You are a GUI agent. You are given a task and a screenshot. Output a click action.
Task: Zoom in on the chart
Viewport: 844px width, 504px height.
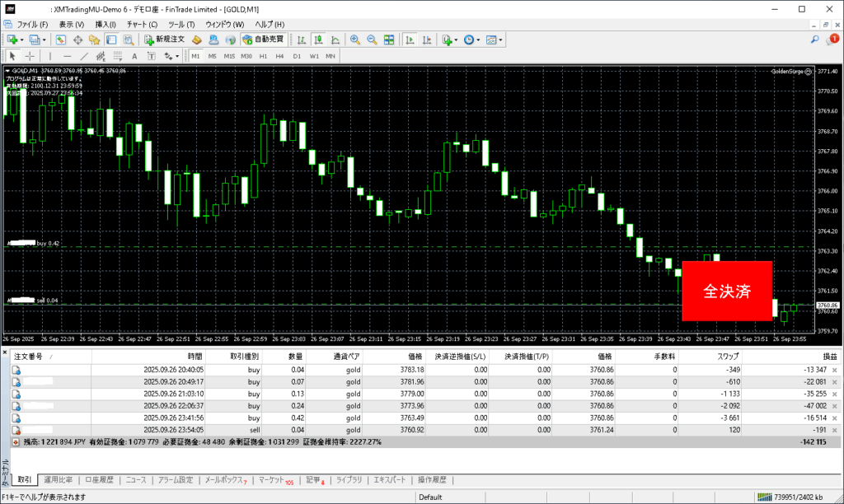pyautogui.click(x=355, y=39)
